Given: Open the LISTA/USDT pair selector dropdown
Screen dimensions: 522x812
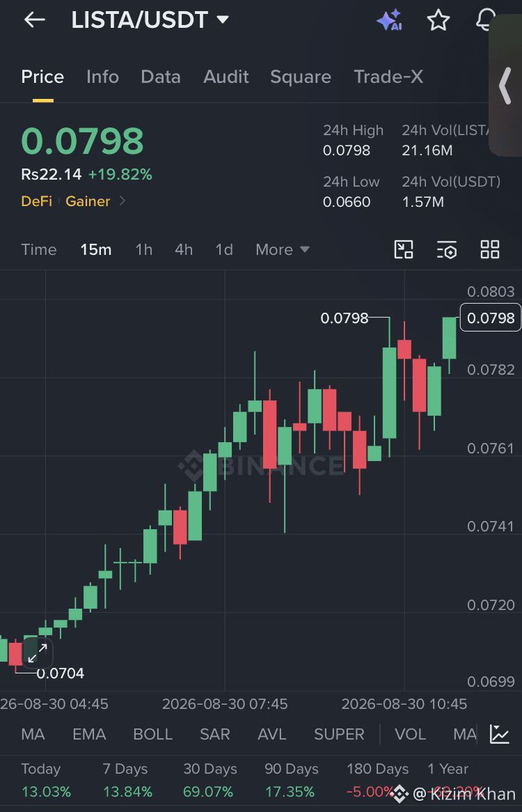Looking at the screenshot, I should (150, 20).
